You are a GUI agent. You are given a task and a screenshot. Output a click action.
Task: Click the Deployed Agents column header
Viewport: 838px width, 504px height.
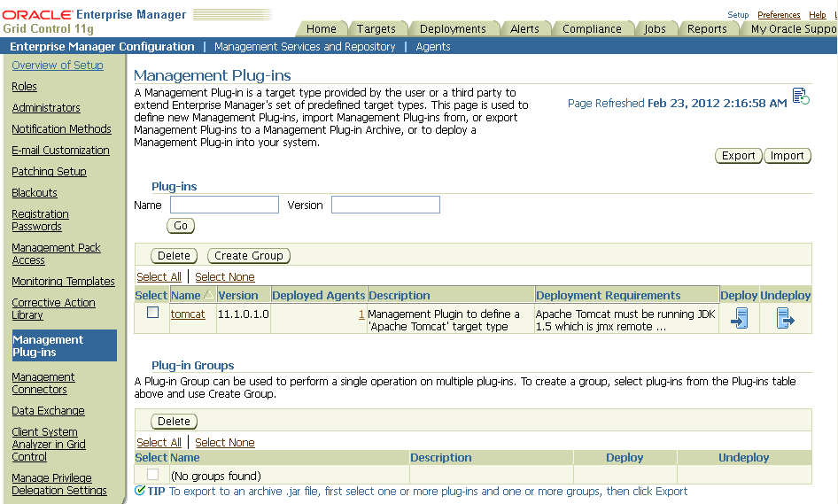(x=319, y=295)
